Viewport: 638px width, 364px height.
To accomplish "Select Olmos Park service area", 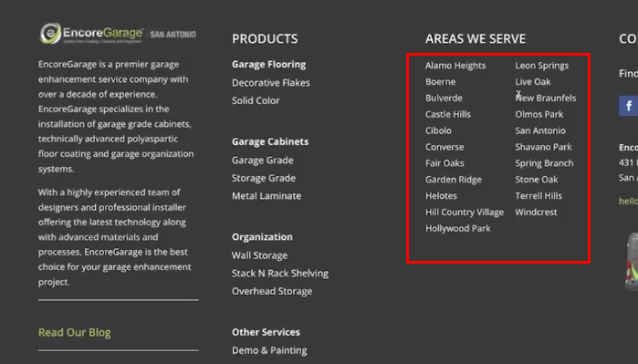I will [x=539, y=114].
